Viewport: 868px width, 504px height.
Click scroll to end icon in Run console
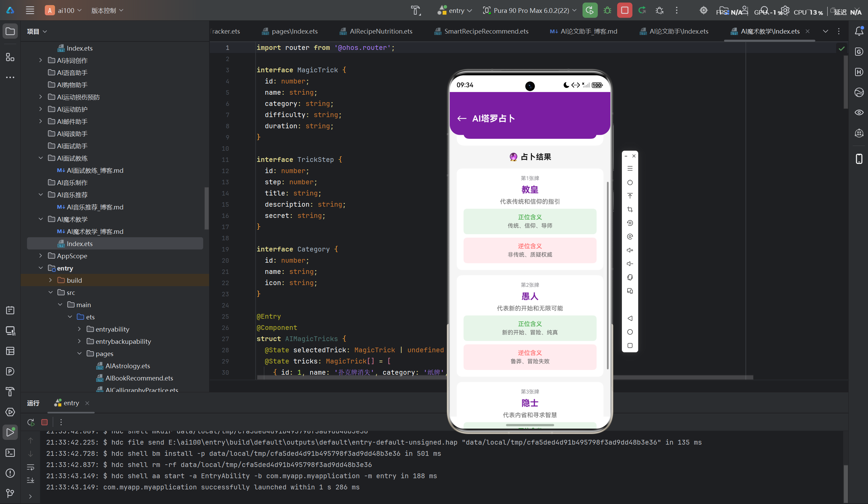[x=31, y=480]
